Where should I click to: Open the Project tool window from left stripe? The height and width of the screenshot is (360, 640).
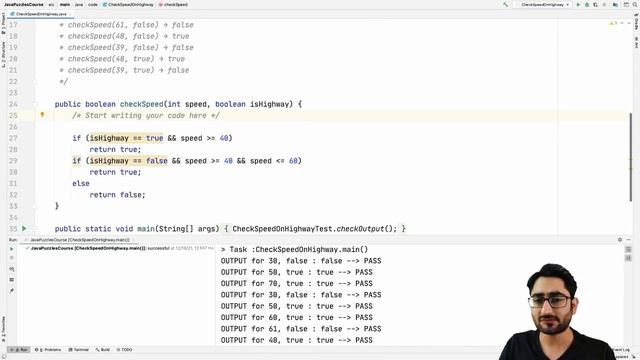(x=3, y=23)
